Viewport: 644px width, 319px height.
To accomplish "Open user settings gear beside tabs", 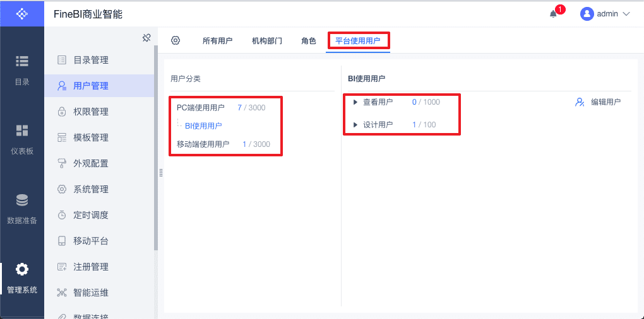I will [176, 40].
